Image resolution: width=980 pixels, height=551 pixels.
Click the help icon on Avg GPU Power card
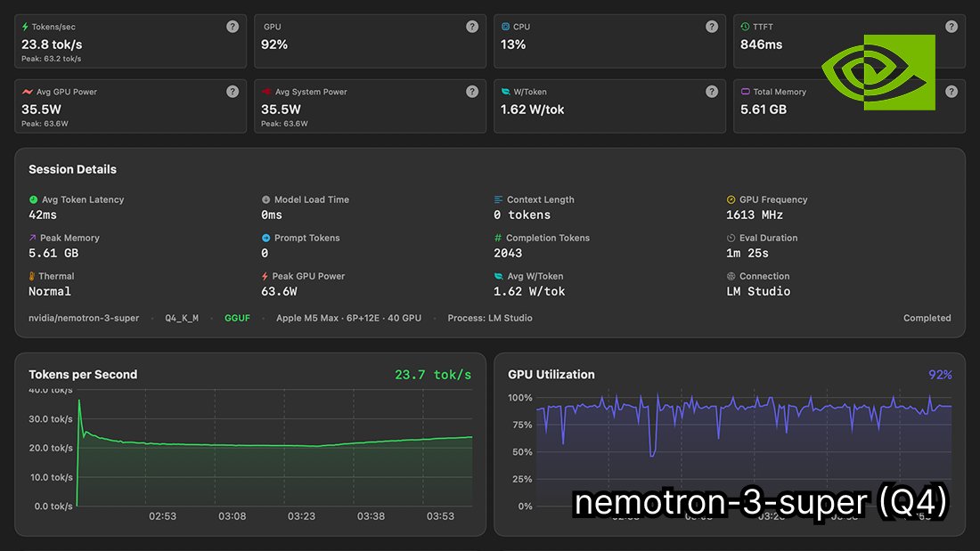pos(233,92)
